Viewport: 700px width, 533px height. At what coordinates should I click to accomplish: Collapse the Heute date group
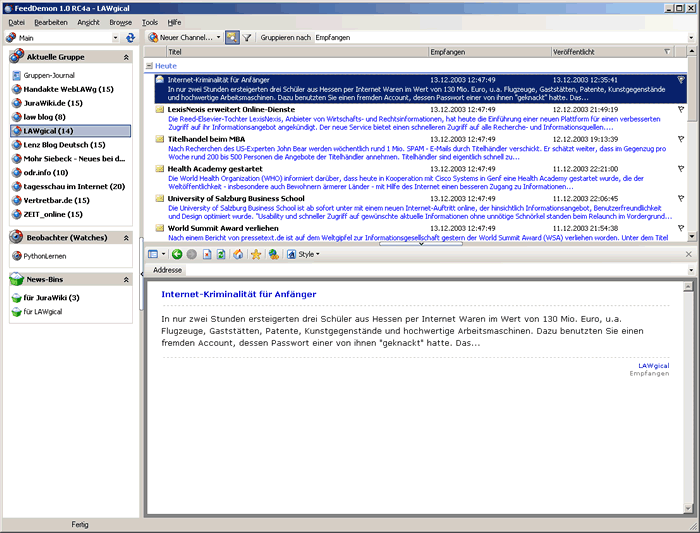point(148,66)
